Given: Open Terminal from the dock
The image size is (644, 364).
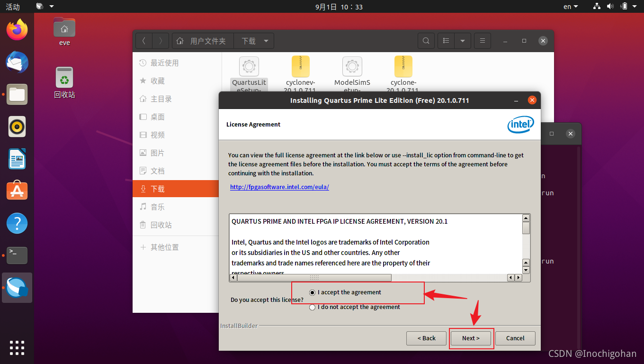Looking at the screenshot, I should 17,255.
